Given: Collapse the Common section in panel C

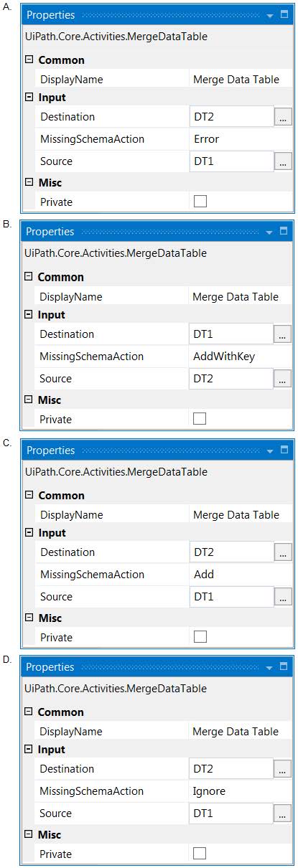Looking at the screenshot, I should click(x=29, y=495).
